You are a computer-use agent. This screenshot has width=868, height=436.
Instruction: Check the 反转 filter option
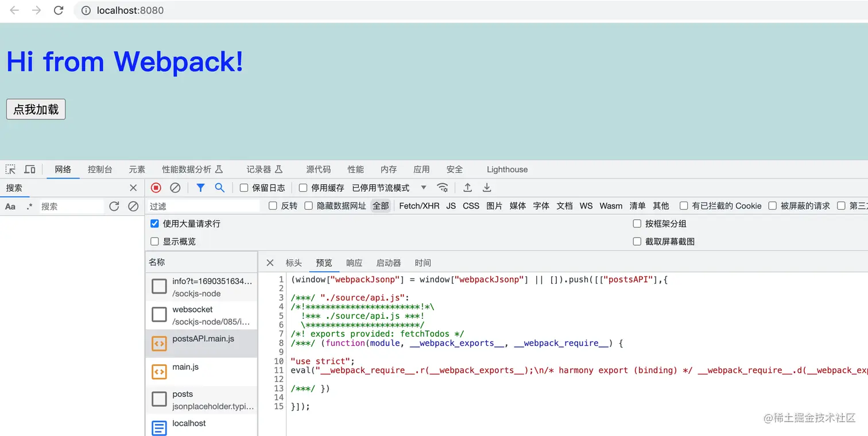click(273, 206)
